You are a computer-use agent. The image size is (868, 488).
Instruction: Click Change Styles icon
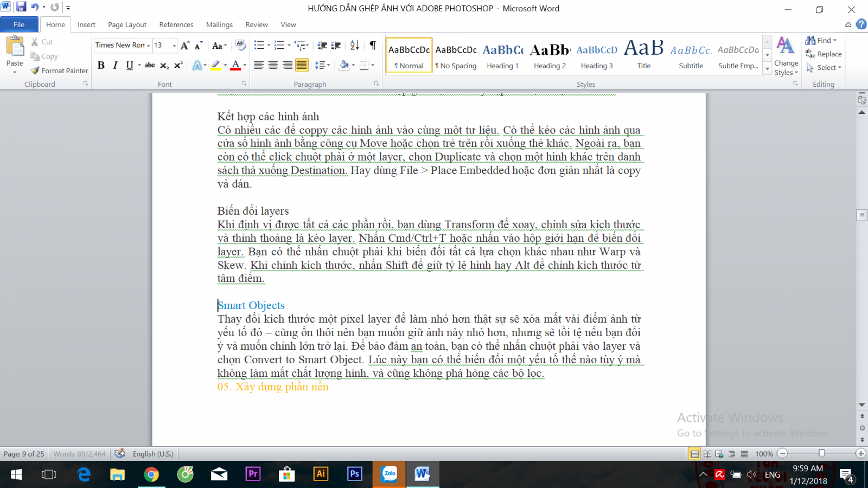pos(786,46)
